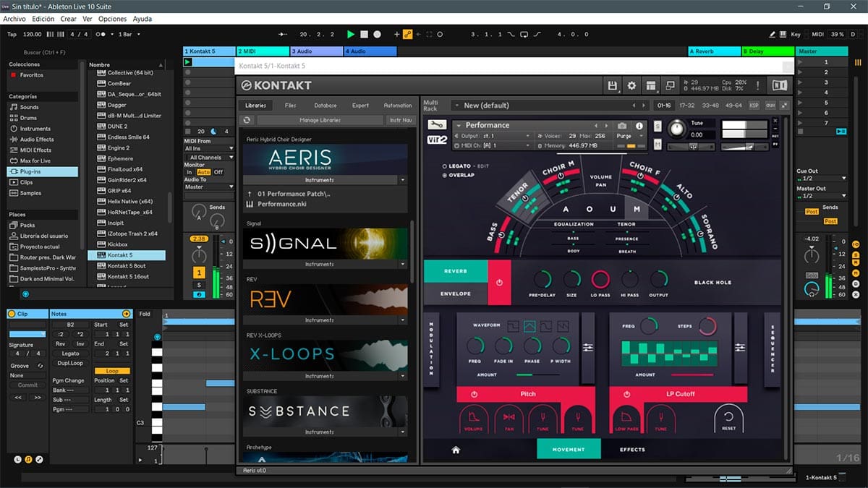Expand the Signal Instruments dropdown arrow
Viewport: 868px width, 488px height.
click(x=403, y=265)
